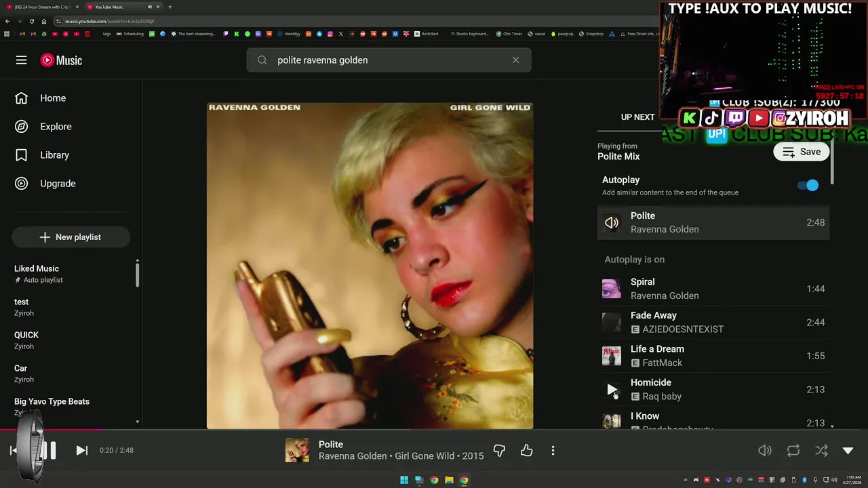Click the speaker icon on Polite row
Viewport: 868px width, 488px height.
(612, 222)
